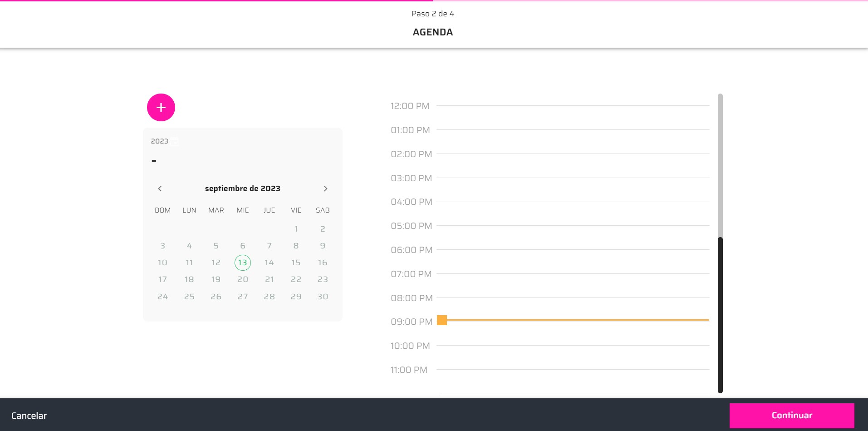Select day 13 in calendar
Viewport: 868px width, 431px height.
point(243,263)
